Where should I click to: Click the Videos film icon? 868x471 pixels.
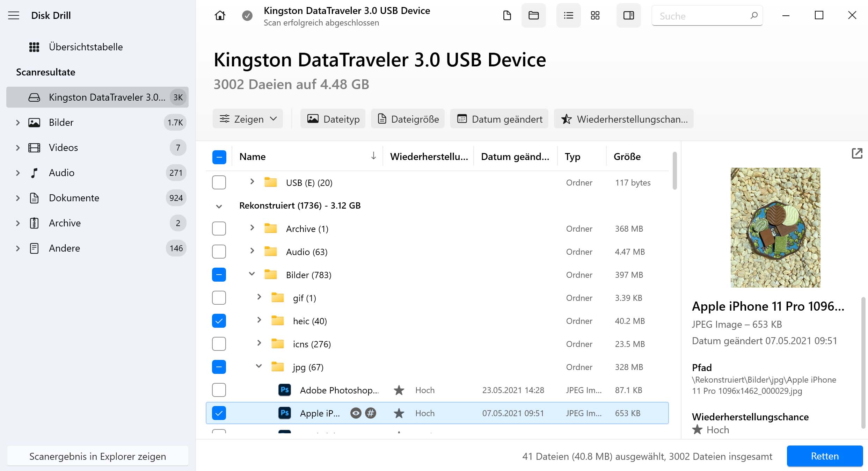click(x=34, y=148)
